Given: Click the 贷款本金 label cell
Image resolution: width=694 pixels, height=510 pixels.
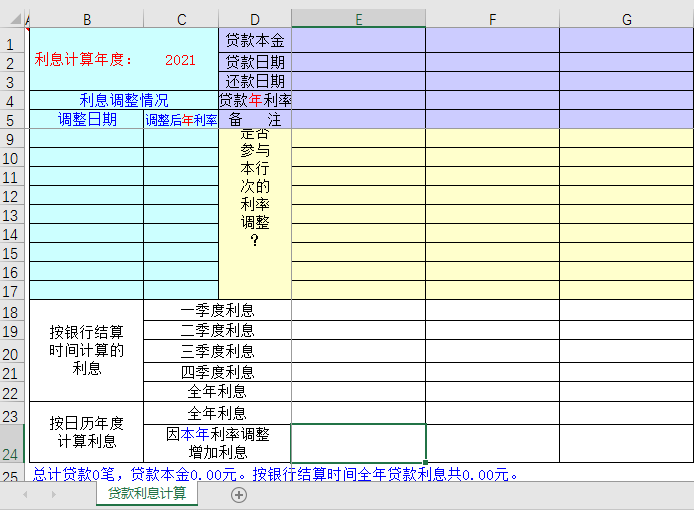Looking at the screenshot, I should coord(255,41).
